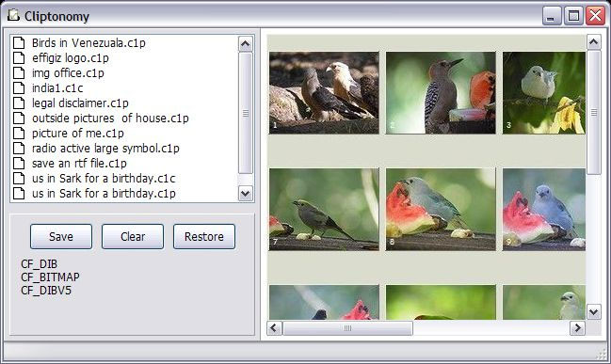Image resolution: width=611 pixels, height=364 pixels.
Task: Open woodpecker thumbnail number 2
Action: tap(441, 93)
